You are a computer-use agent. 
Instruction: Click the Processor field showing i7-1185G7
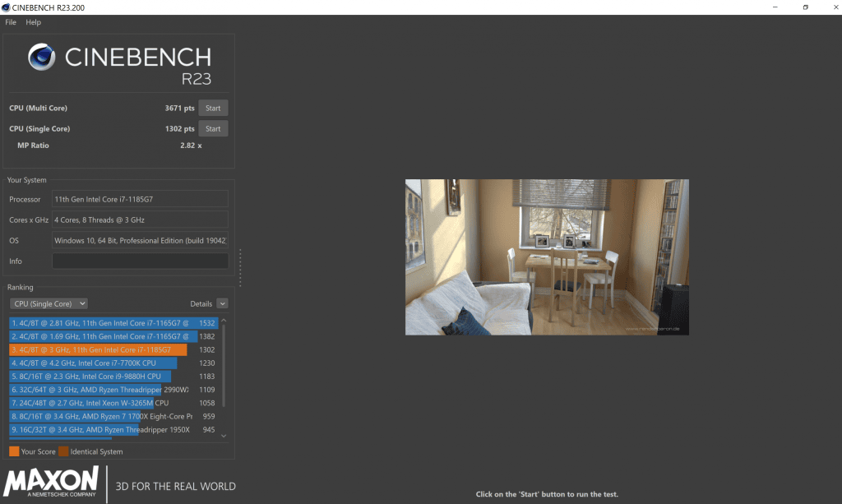pos(140,199)
